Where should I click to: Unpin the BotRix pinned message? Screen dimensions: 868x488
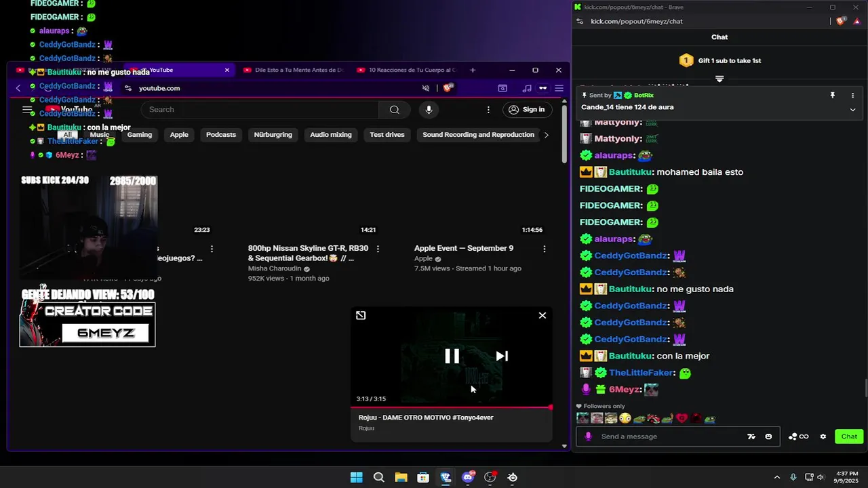pos(832,96)
